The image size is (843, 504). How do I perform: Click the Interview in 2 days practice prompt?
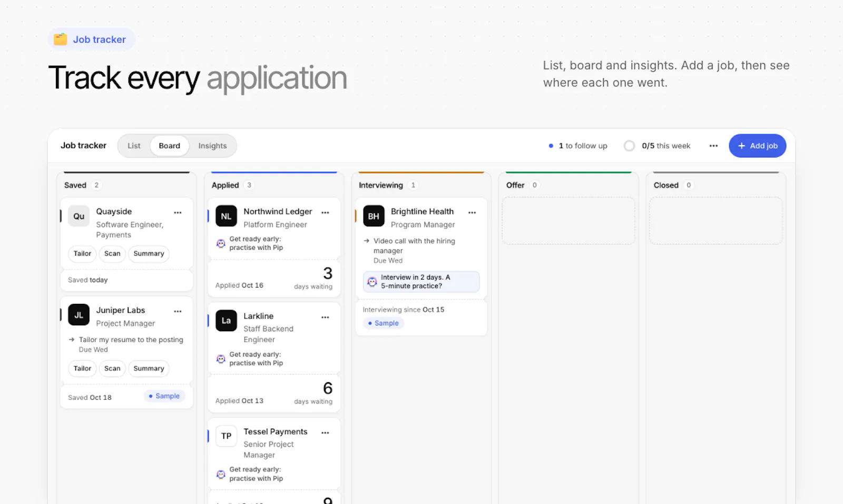[421, 282]
